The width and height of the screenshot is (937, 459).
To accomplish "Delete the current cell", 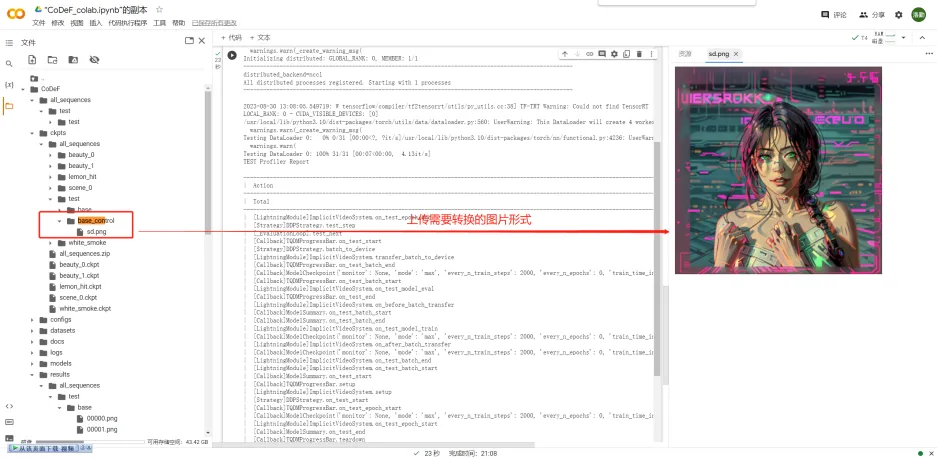I will click(639, 54).
